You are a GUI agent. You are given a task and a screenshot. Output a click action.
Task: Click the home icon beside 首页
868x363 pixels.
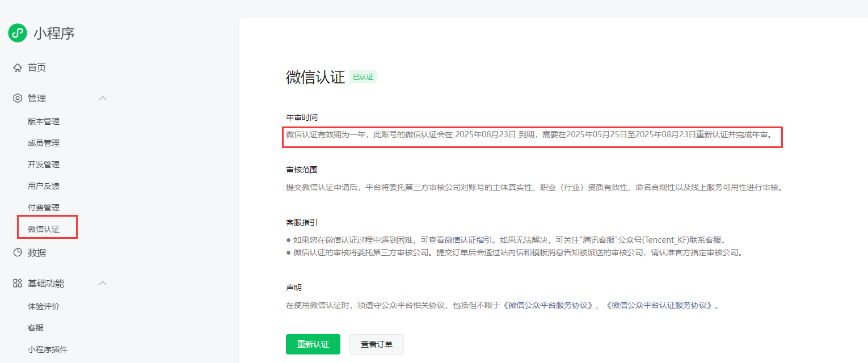pyautogui.click(x=18, y=67)
